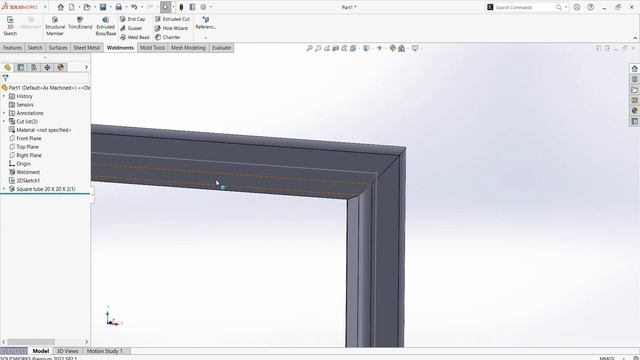640x360 pixels.
Task: Open the Help question mark icon
Action: 591,7
